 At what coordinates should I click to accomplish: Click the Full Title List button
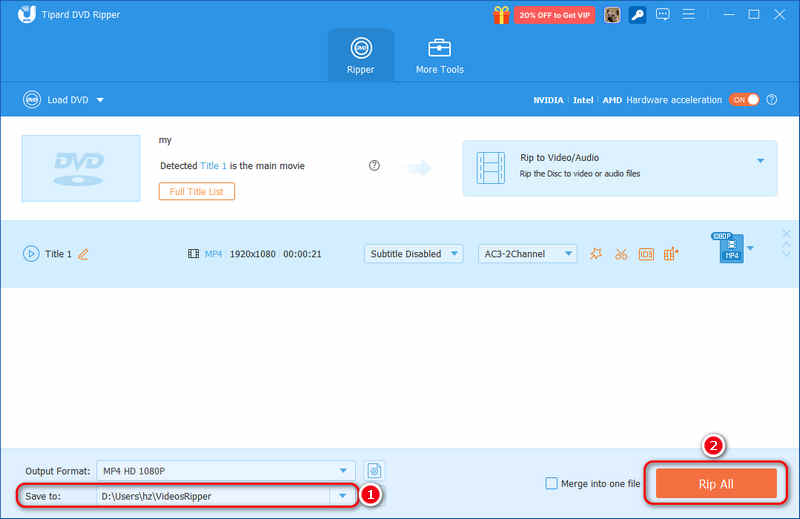196,191
